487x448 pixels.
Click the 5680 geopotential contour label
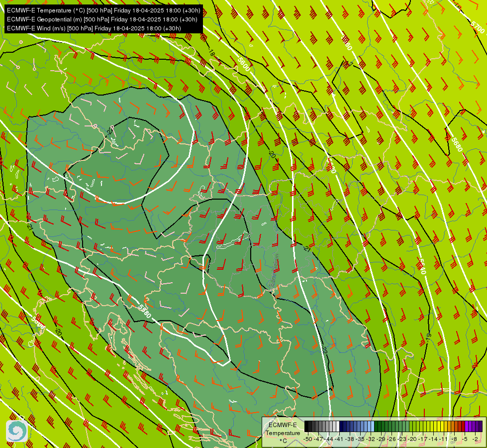coord(457,144)
